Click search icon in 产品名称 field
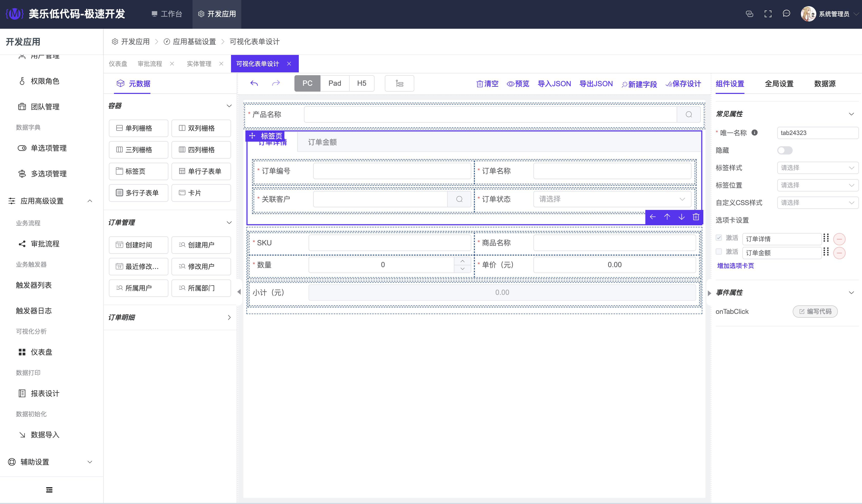 tap(688, 114)
